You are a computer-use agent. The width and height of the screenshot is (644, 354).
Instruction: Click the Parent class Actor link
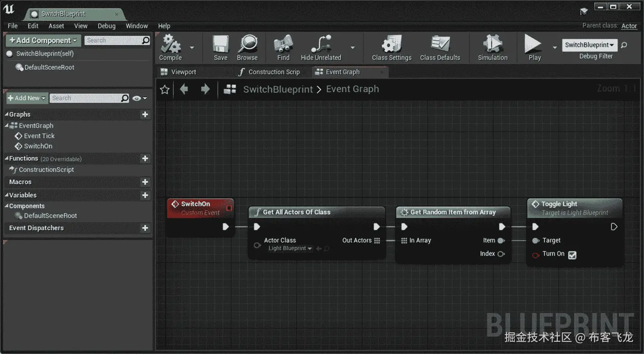click(629, 26)
